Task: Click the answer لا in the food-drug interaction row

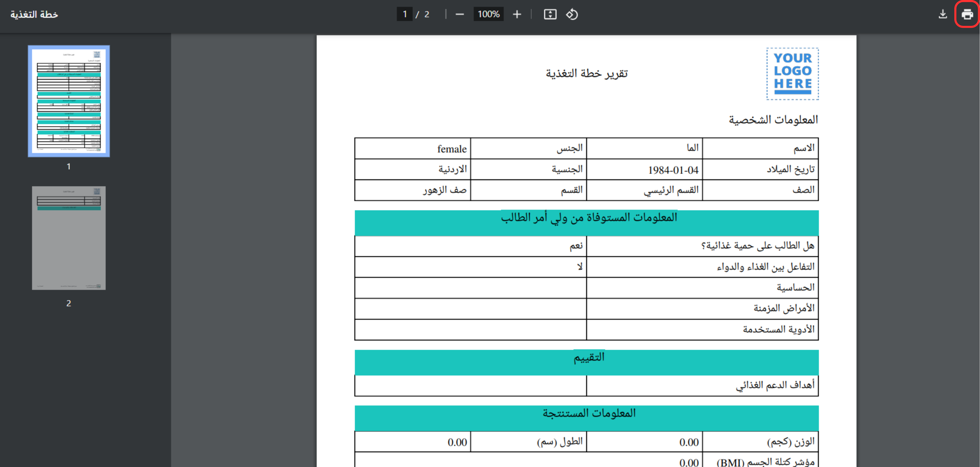Action: pos(580,267)
